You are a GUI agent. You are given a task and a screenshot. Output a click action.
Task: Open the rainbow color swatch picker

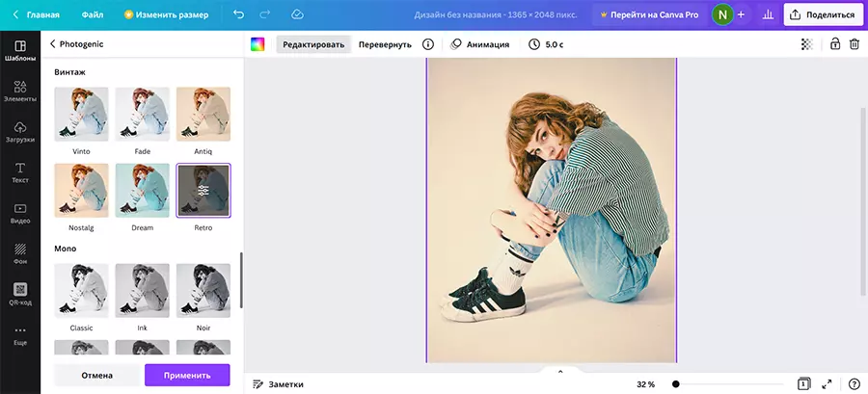coord(258,44)
